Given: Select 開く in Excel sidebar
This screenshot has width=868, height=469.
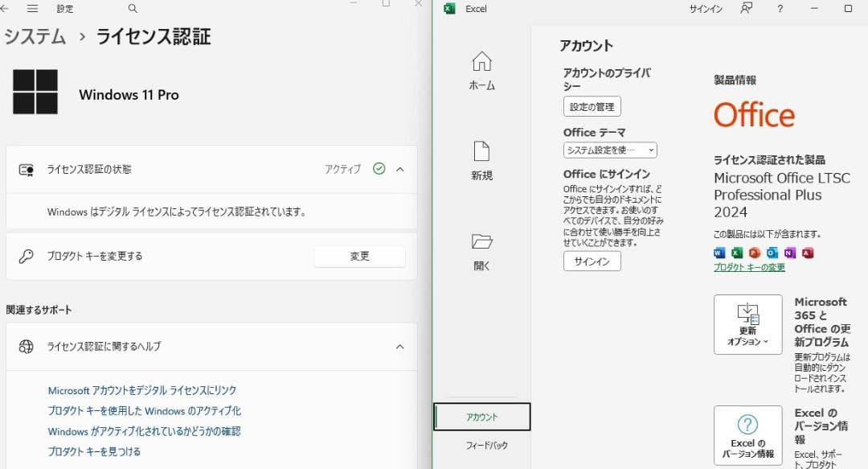Looking at the screenshot, I should (x=481, y=251).
